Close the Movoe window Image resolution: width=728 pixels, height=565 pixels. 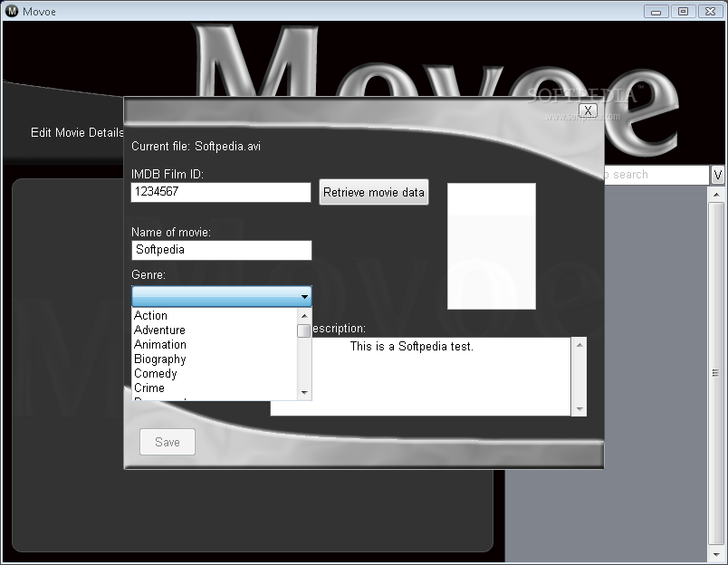click(711, 11)
